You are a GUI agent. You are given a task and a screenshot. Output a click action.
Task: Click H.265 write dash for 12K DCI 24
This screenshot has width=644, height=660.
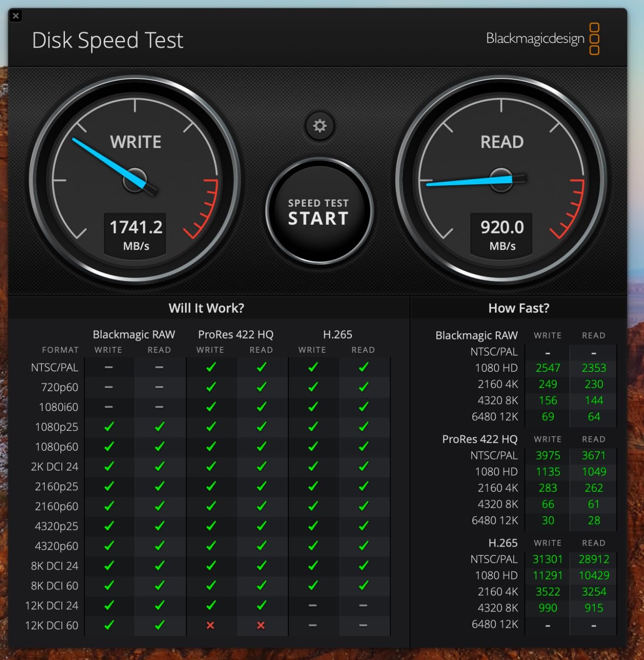click(x=312, y=605)
